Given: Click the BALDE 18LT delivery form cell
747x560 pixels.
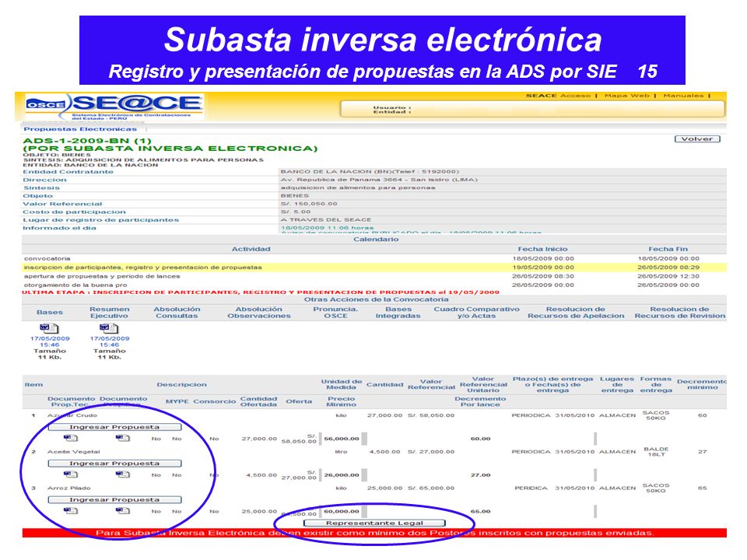Looking at the screenshot, I should [656, 451].
